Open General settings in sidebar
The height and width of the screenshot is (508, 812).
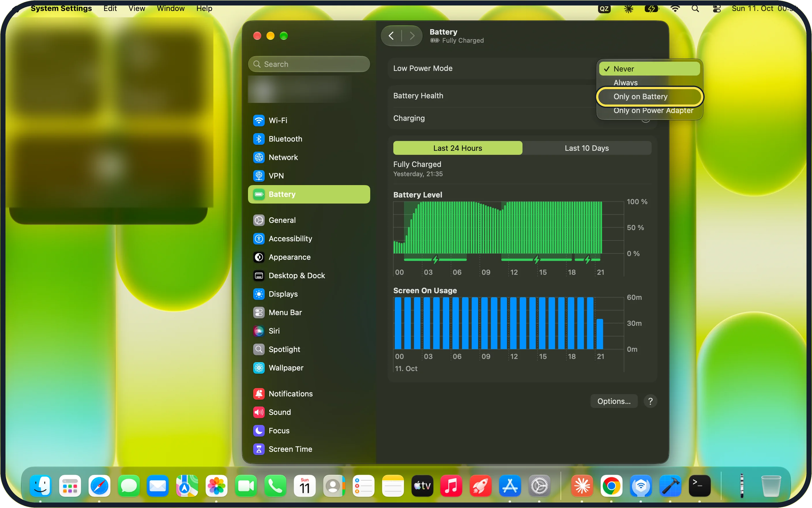point(309,220)
